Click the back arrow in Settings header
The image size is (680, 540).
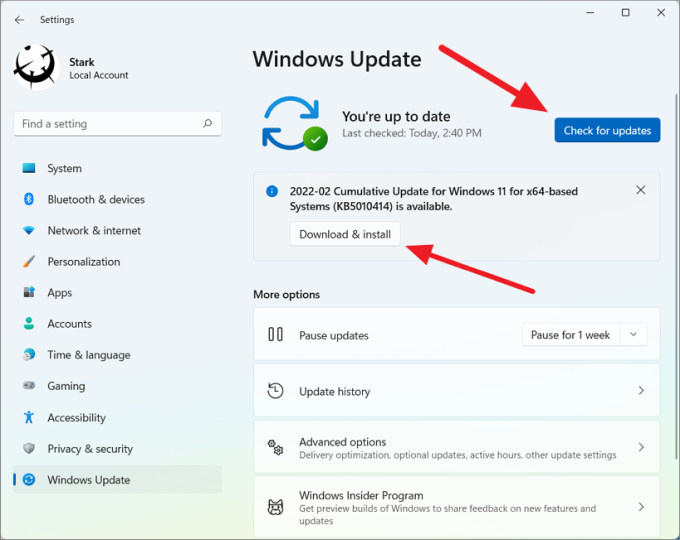[x=19, y=20]
